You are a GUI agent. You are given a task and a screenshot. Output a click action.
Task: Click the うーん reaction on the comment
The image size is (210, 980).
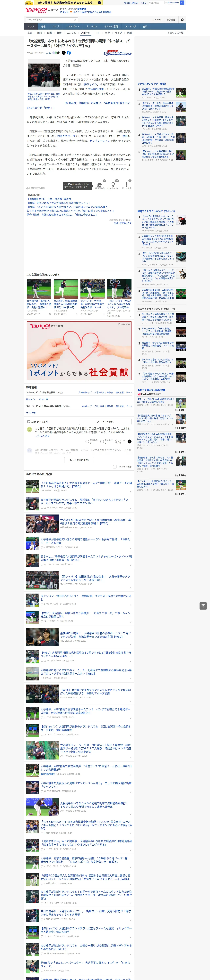pyautogui.click(x=120, y=441)
